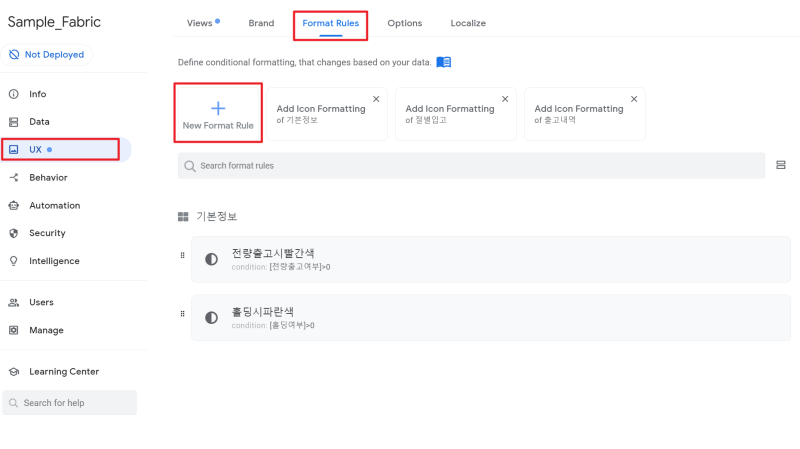The height and width of the screenshot is (449, 800).
Task: Click the UX image icon
Action: point(14,149)
